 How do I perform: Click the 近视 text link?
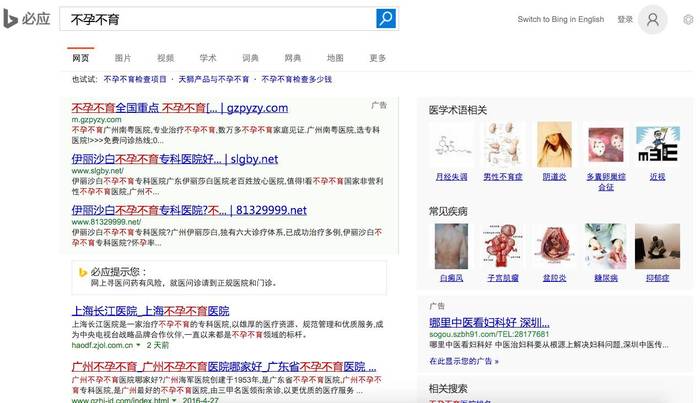(x=658, y=177)
